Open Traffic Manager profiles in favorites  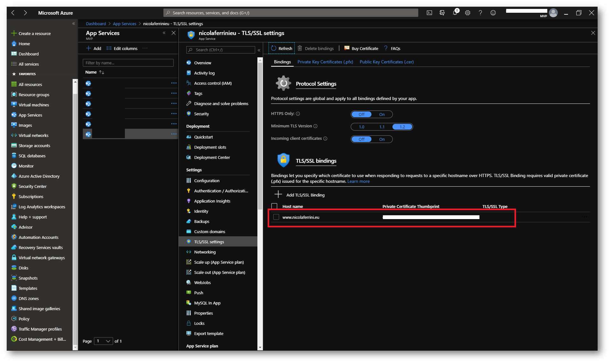(40, 329)
